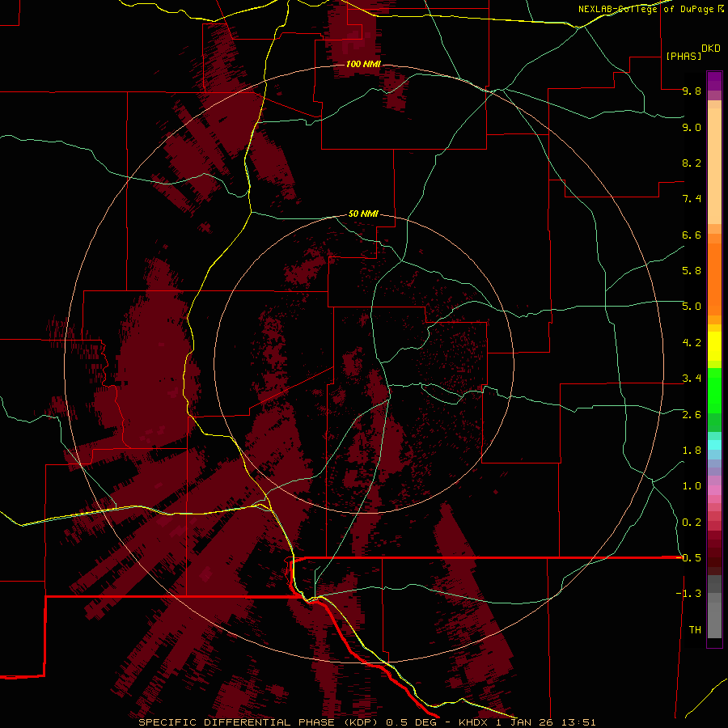
Task: Select the 50 NMI range ring label
Action: click(x=363, y=214)
